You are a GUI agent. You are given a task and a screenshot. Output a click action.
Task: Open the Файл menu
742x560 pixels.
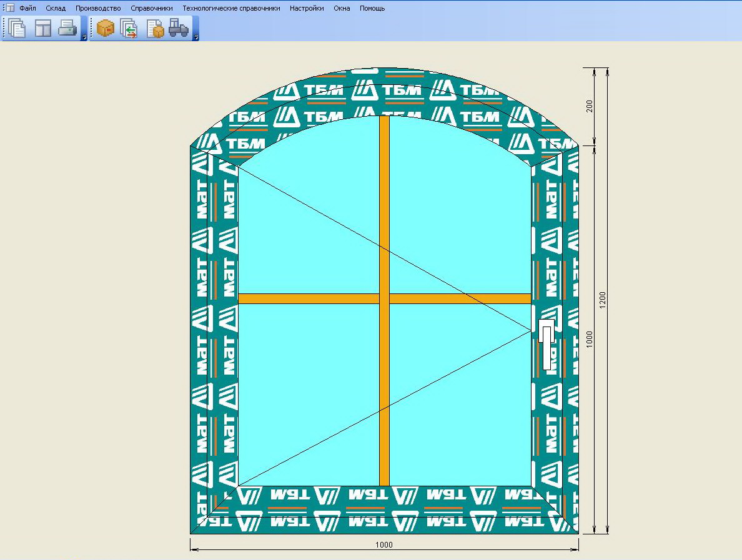pyautogui.click(x=27, y=8)
